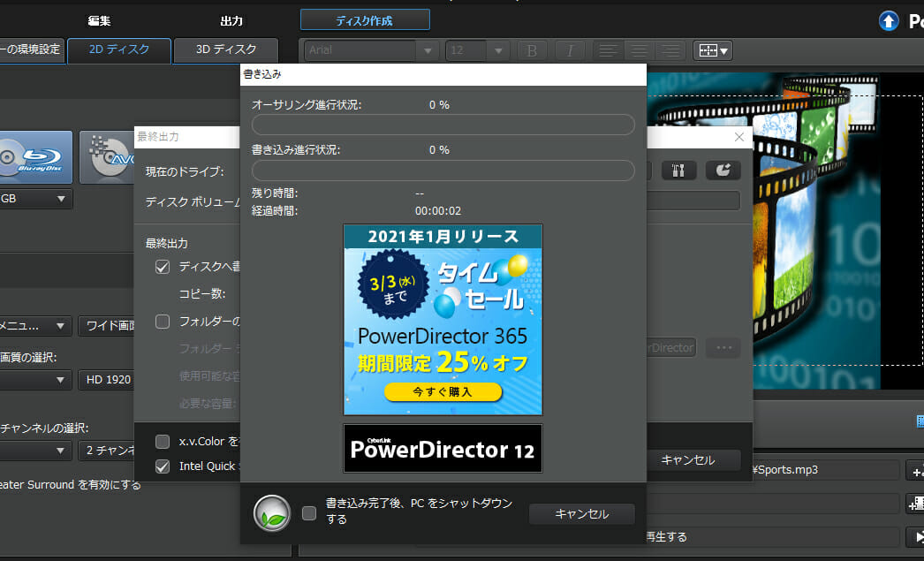Click the 経過時間 value 00:00:02
Screen dimensions: 924x561
pyautogui.click(x=438, y=211)
